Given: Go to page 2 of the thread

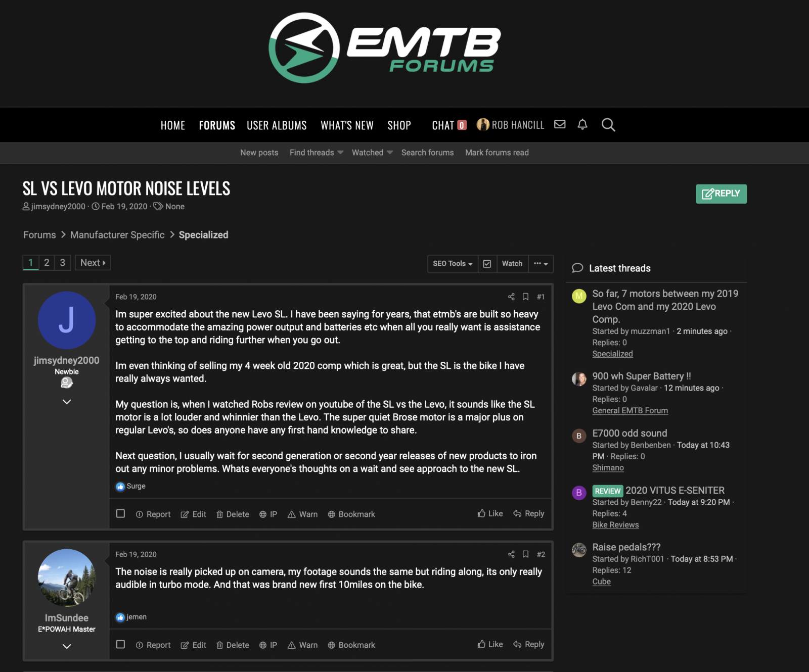Looking at the screenshot, I should (47, 263).
